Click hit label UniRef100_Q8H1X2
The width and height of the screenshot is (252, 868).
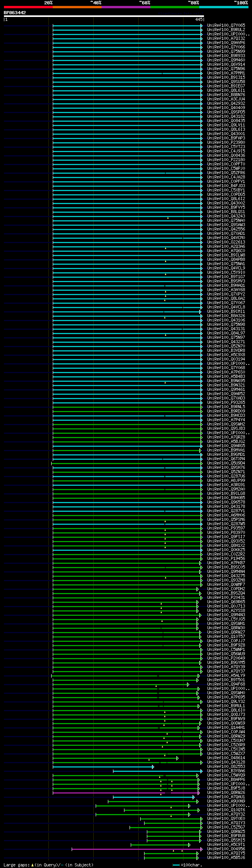click(x=226, y=546)
